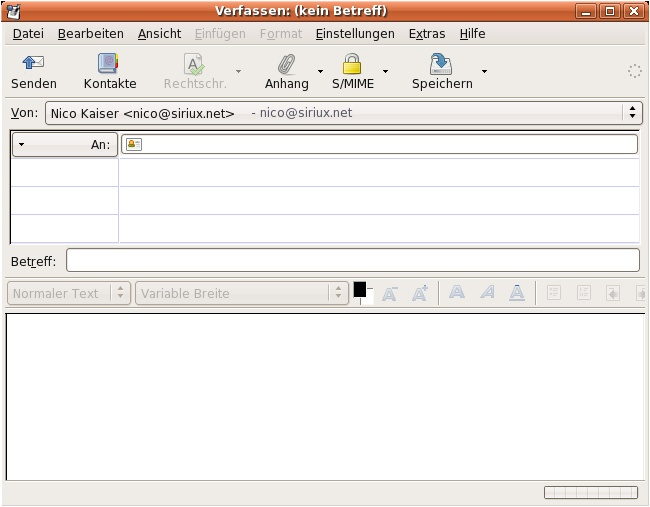Image resolution: width=650 pixels, height=507 pixels.
Task: Click the increase font size icon
Action: tap(420, 294)
